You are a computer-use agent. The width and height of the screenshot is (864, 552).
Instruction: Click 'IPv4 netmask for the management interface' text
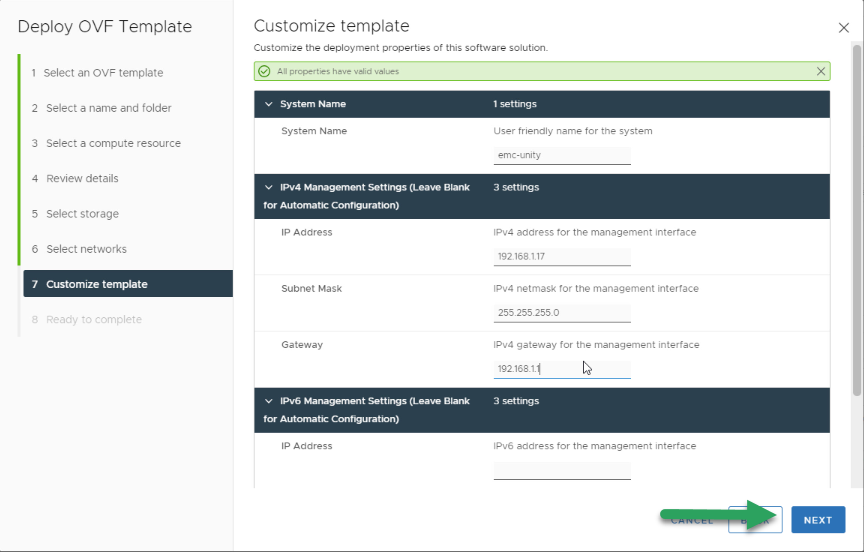(x=596, y=289)
